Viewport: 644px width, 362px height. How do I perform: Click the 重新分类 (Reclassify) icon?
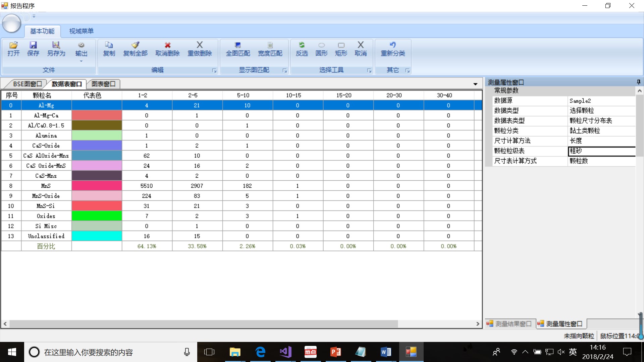393,45
